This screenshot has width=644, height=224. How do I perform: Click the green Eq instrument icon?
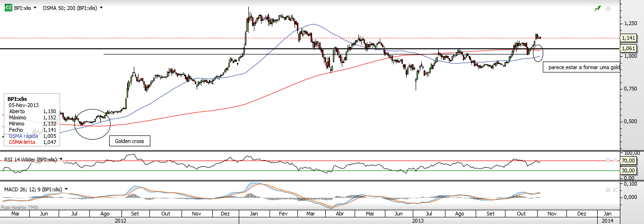click(8, 8)
